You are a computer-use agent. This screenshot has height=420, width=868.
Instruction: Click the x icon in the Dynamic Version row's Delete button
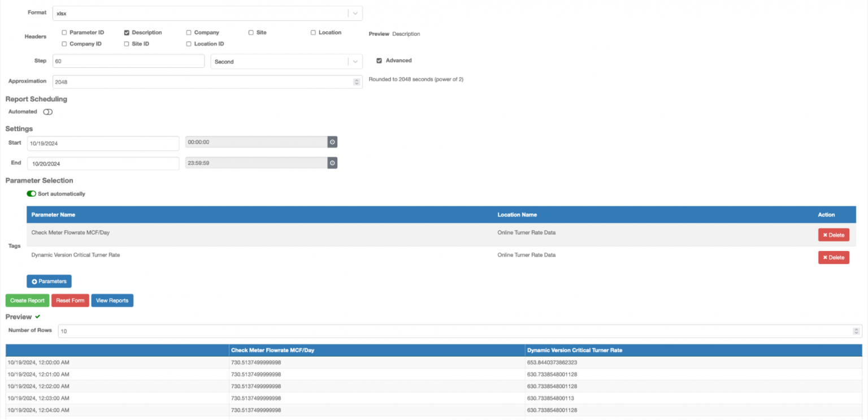click(824, 257)
